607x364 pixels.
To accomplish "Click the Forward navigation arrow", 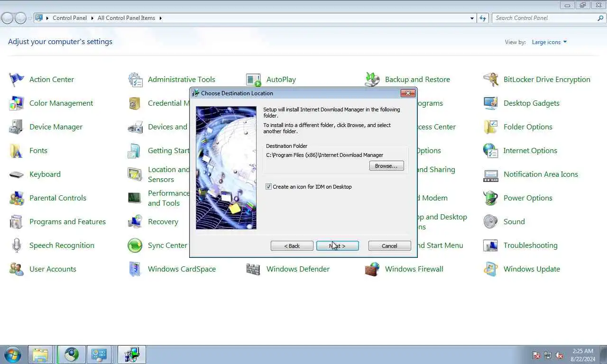I will pos(20,18).
